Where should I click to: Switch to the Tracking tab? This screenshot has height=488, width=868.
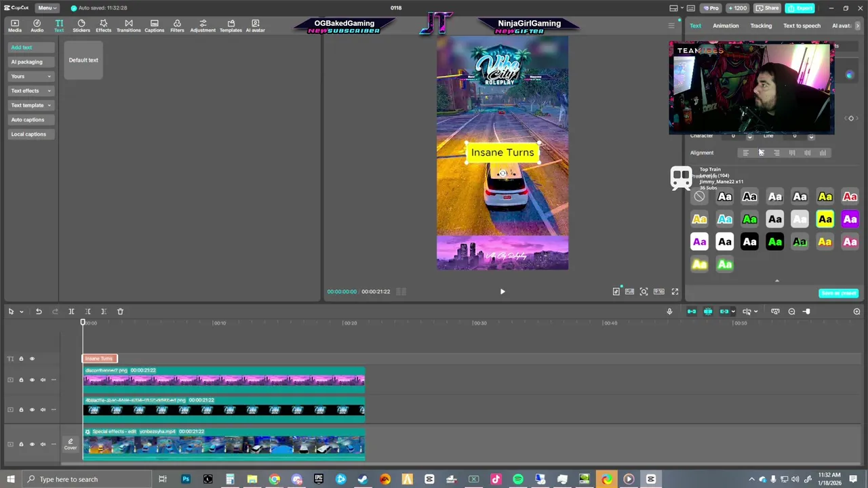pos(761,26)
